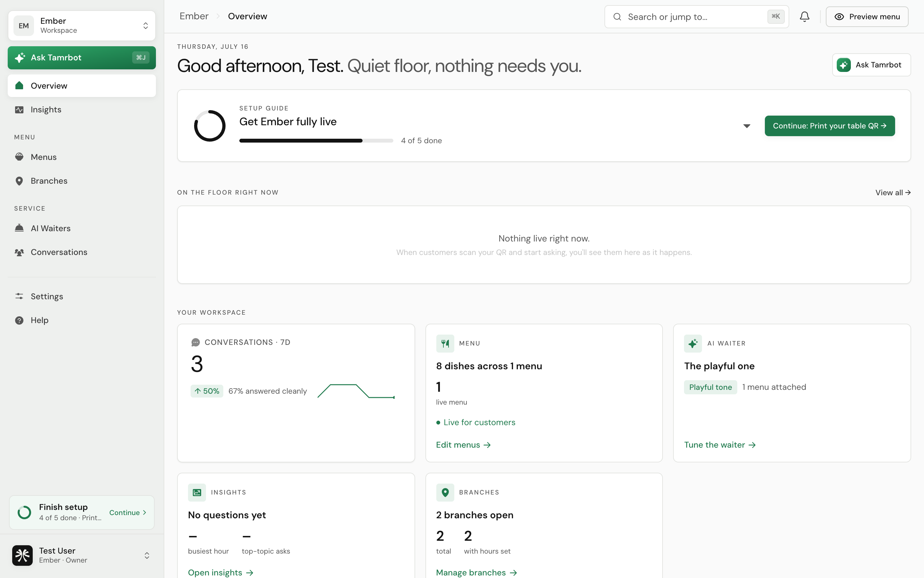Click the Playful tone tag

pyautogui.click(x=710, y=387)
